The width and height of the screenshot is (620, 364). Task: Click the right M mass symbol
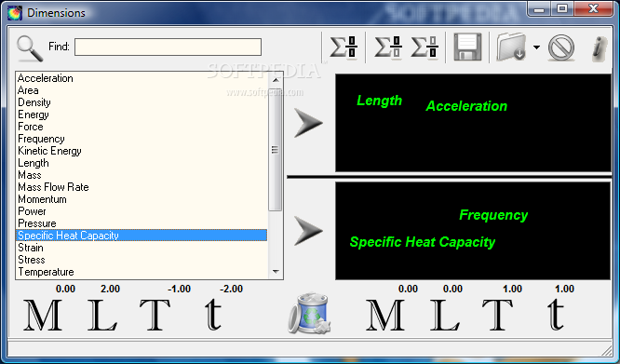(x=385, y=315)
